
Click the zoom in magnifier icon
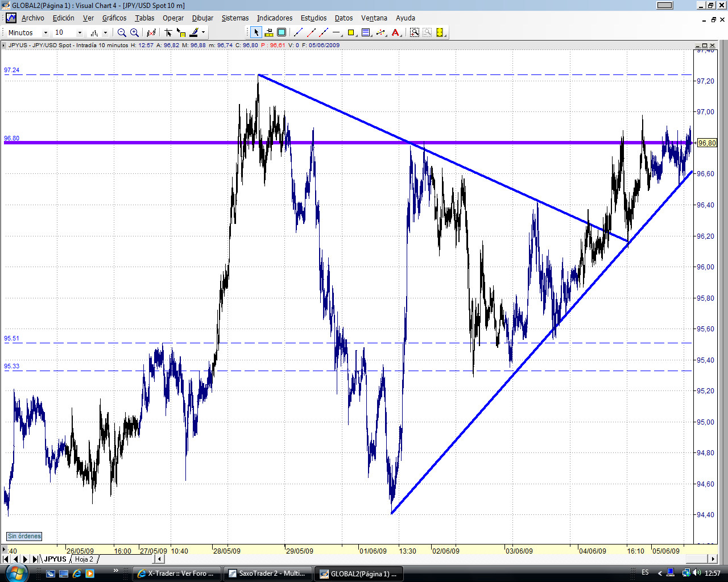[x=134, y=33]
